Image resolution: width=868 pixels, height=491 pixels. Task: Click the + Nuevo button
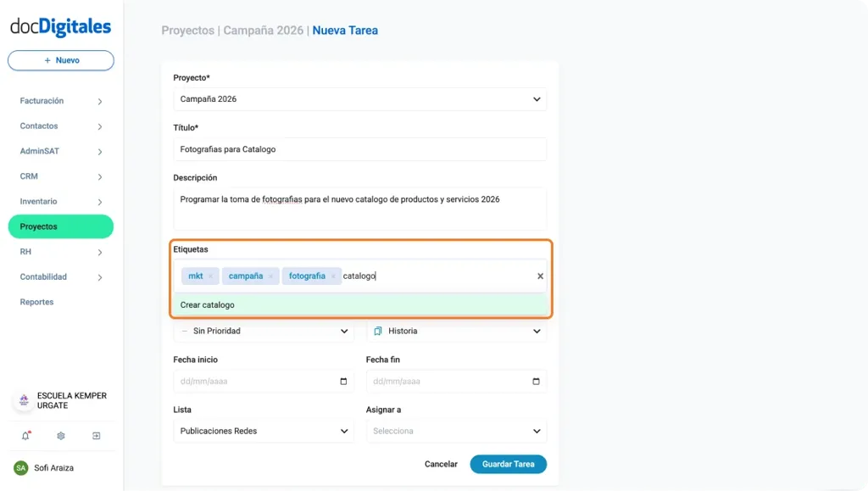(60, 60)
